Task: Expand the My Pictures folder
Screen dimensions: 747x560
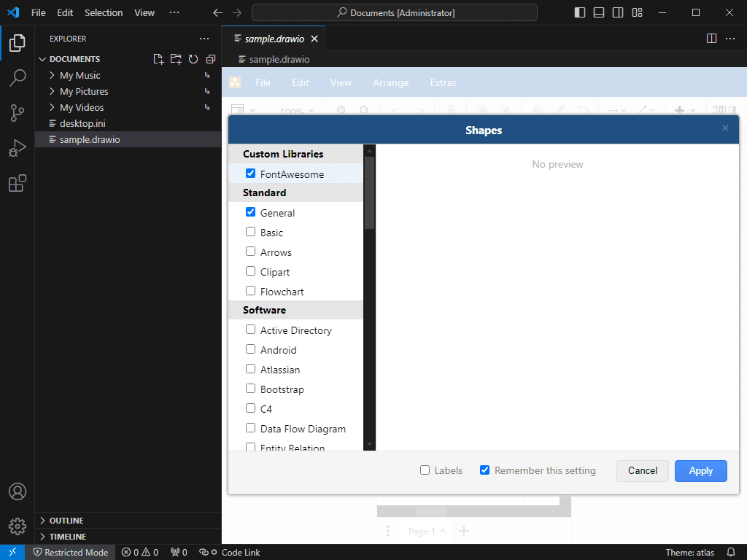Action: point(53,91)
